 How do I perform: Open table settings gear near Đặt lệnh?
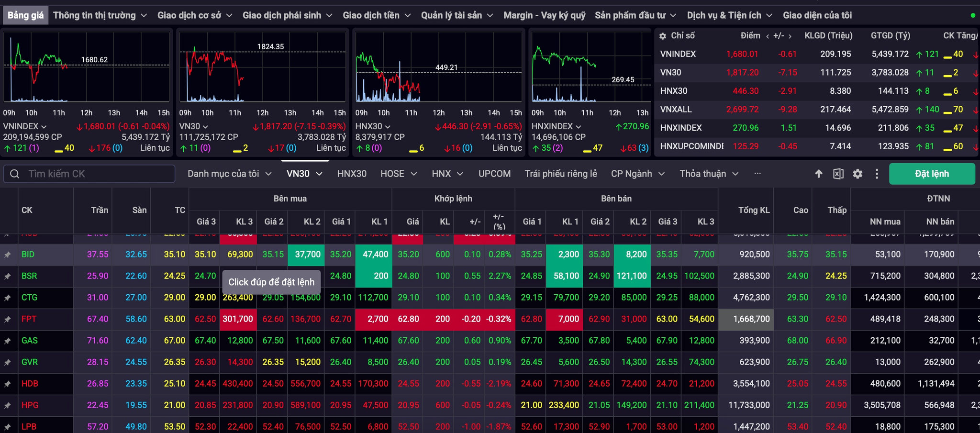point(857,174)
